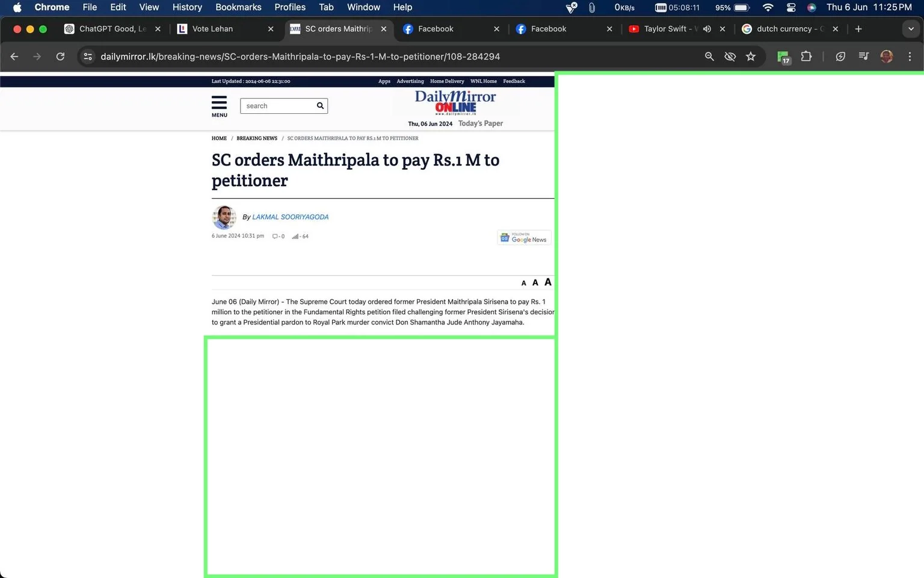Open a new tab with plus icon
924x578 pixels.
[x=858, y=29]
